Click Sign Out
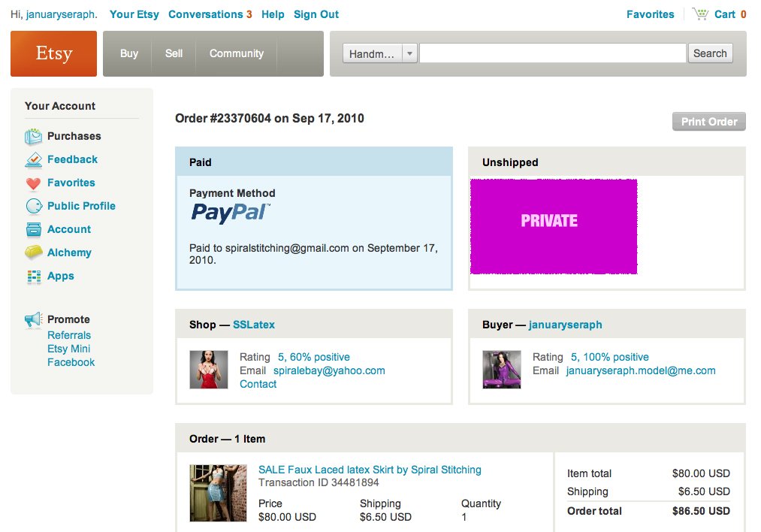The width and height of the screenshot is (761, 532). point(316,14)
